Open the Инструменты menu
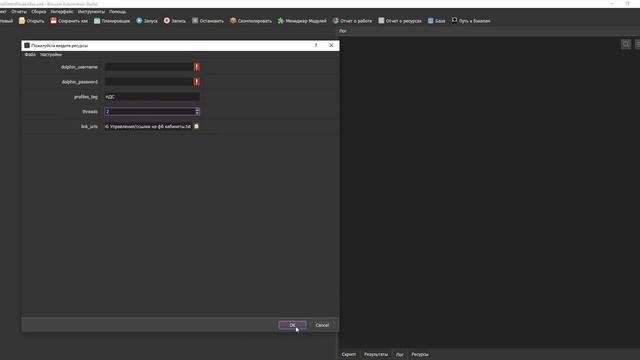The image size is (640, 360). click(x=91, y=11)
